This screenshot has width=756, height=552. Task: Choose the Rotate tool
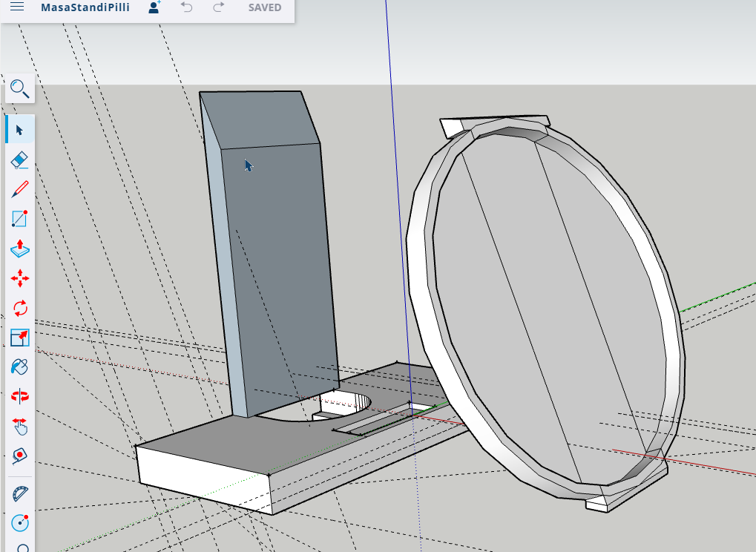(20, 308)
